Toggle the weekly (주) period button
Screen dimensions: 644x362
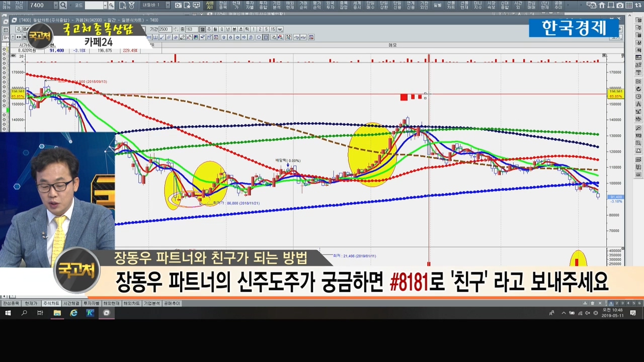pyautogui.click(x=209, y=29)
